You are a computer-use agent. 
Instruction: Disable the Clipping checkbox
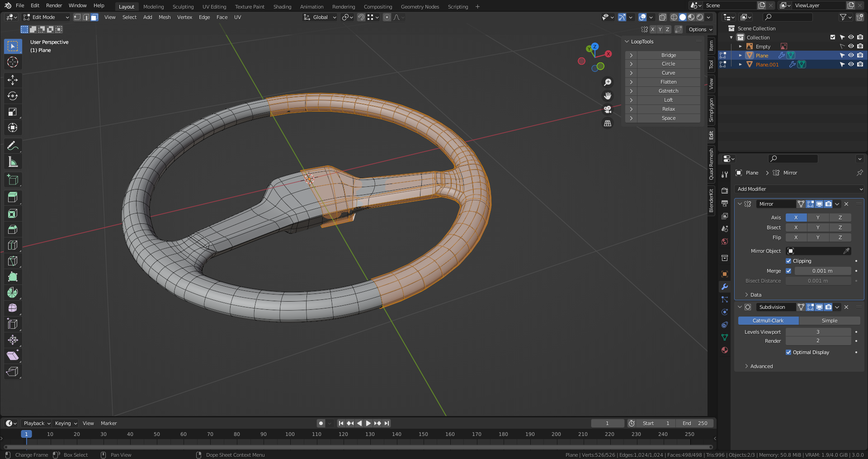click(x=788, y=261)
